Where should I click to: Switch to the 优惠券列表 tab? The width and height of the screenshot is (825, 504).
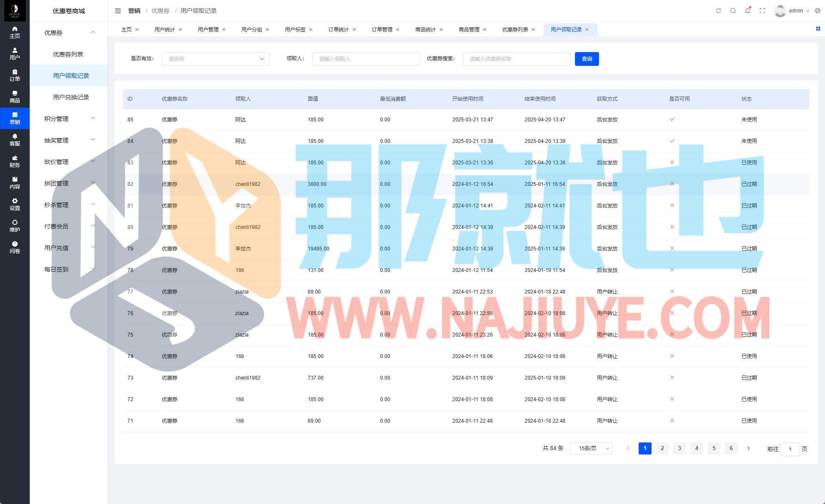click(x=515, y=30)
